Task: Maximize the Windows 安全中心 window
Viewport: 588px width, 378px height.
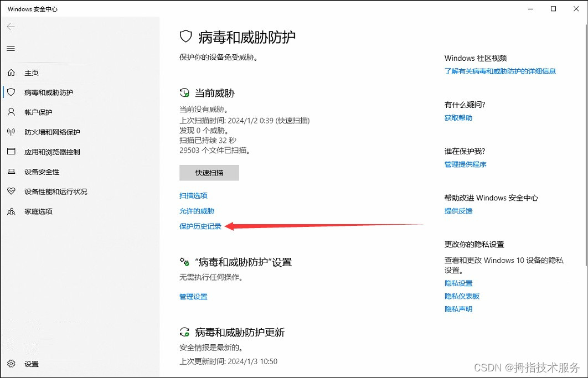Action: (x=554, y=9)
